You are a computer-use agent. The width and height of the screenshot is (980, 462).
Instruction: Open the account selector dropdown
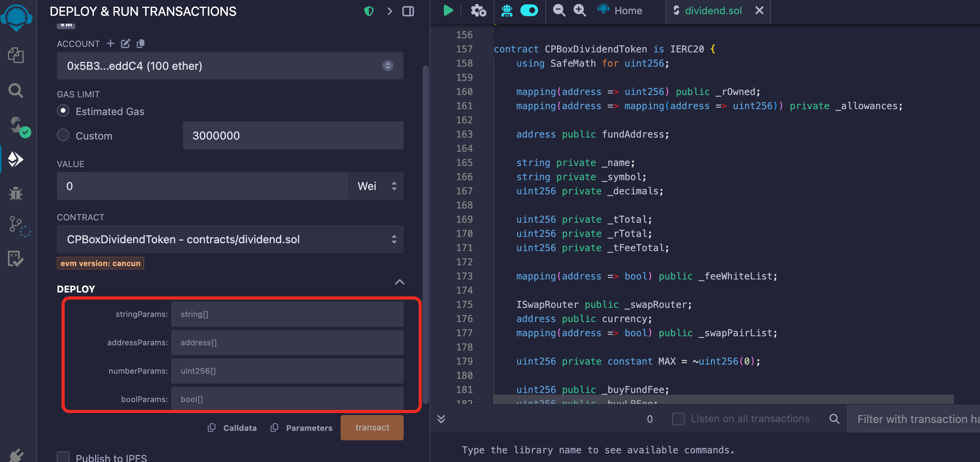click(230, 66)
